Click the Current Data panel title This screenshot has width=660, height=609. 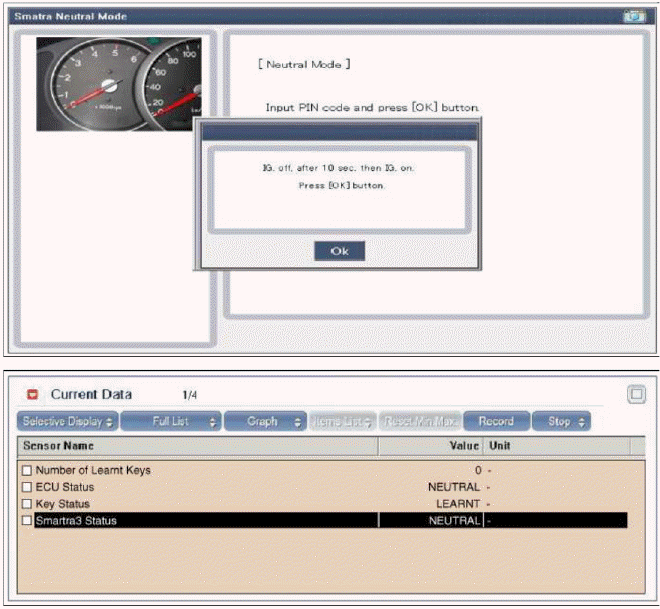91,394
